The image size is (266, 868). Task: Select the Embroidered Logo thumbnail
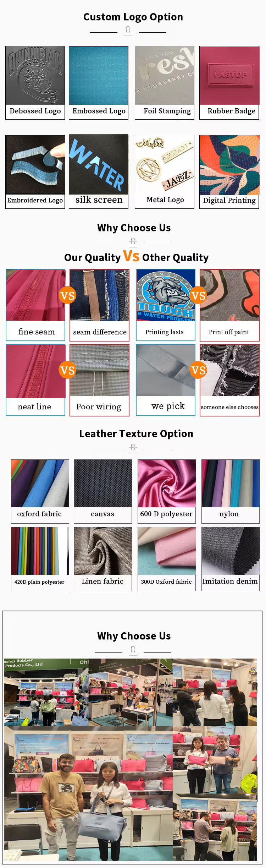tap(35, 164)
